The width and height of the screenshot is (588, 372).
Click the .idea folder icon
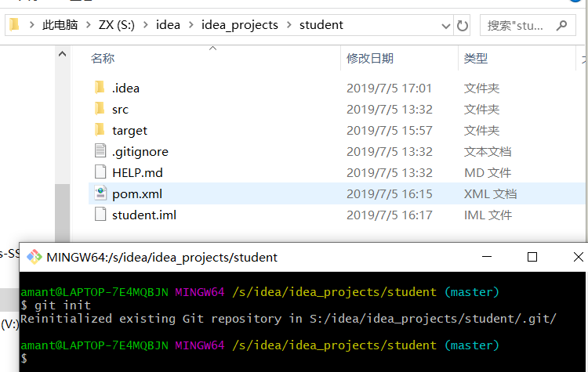coord(99,88)
